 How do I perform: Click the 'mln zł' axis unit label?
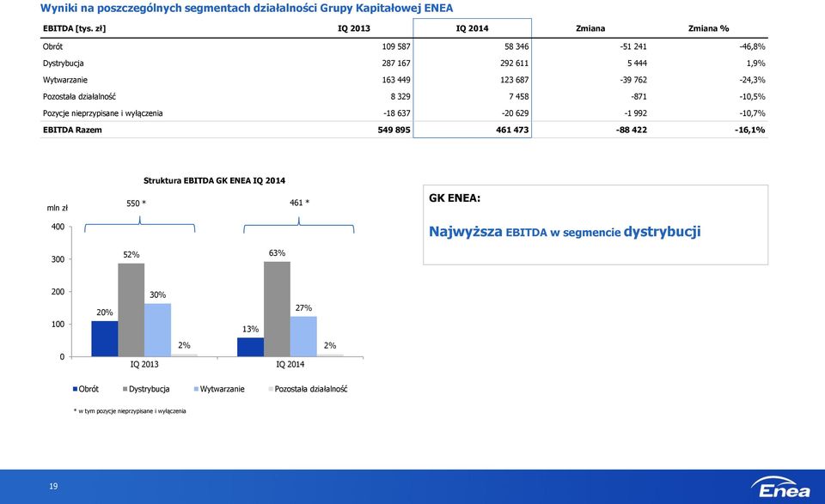pyautogui.click(x=58, y=208)
